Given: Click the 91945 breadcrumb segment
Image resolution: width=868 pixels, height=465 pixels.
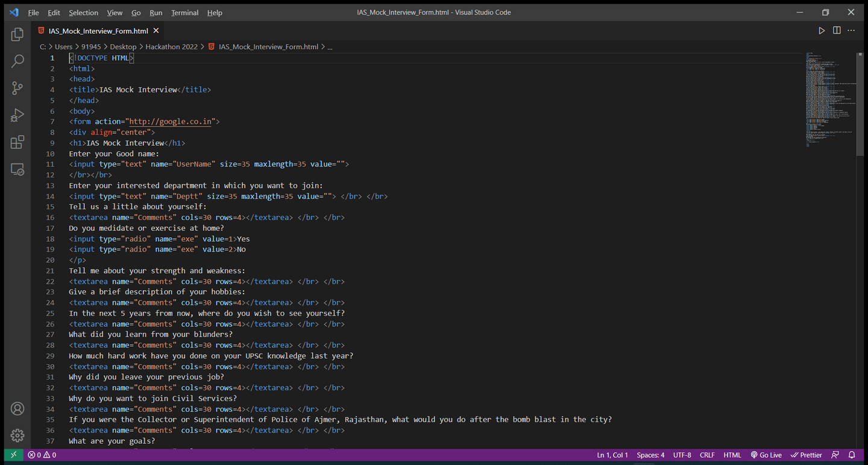Looking at the screenshot, I should [x=91, y=46].
